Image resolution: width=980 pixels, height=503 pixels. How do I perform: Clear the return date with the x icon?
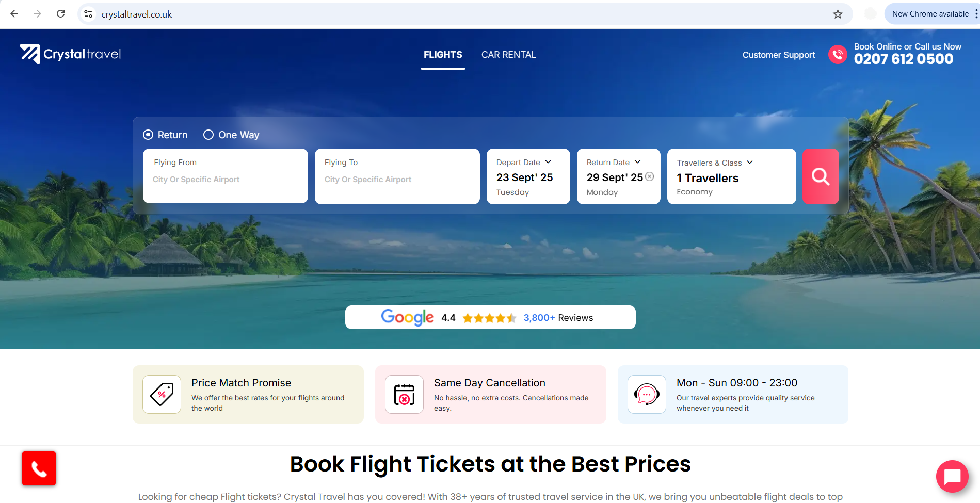pos(650,176)
